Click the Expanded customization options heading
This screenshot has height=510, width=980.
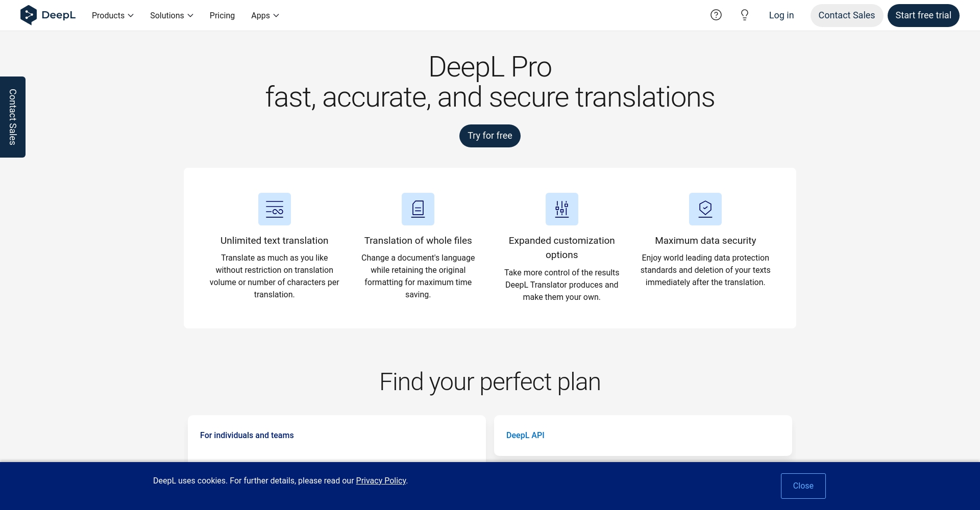click(562, 248)
